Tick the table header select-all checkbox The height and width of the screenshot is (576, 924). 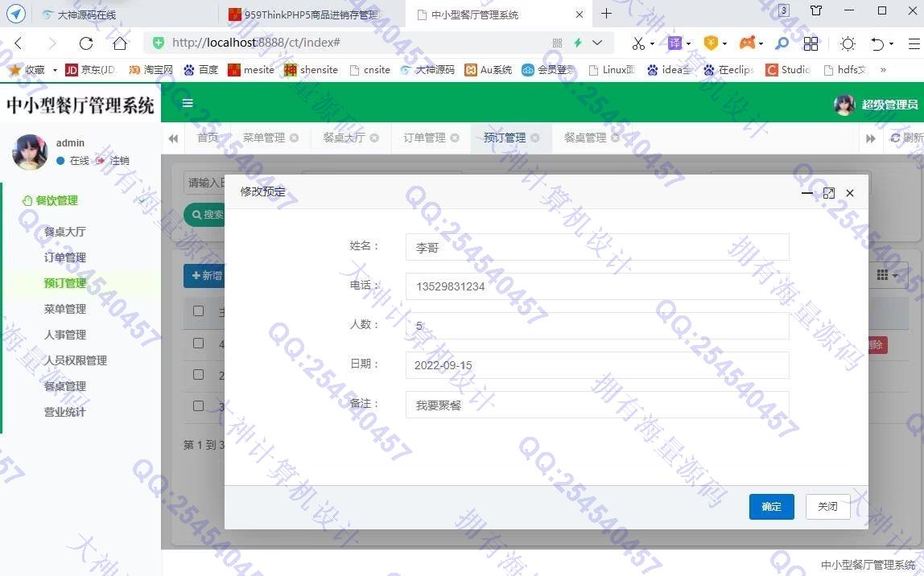[x=199, y=311]
